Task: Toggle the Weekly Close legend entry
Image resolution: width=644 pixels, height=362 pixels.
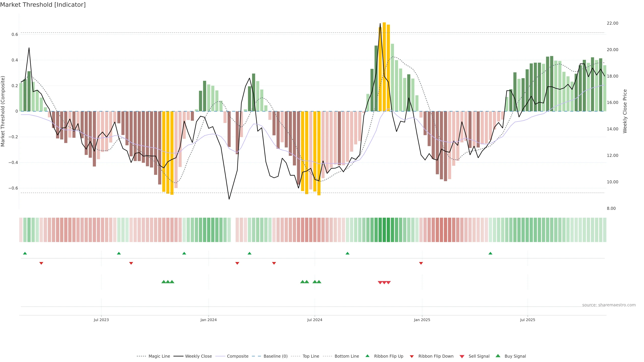Action: [x=198, y=356]
